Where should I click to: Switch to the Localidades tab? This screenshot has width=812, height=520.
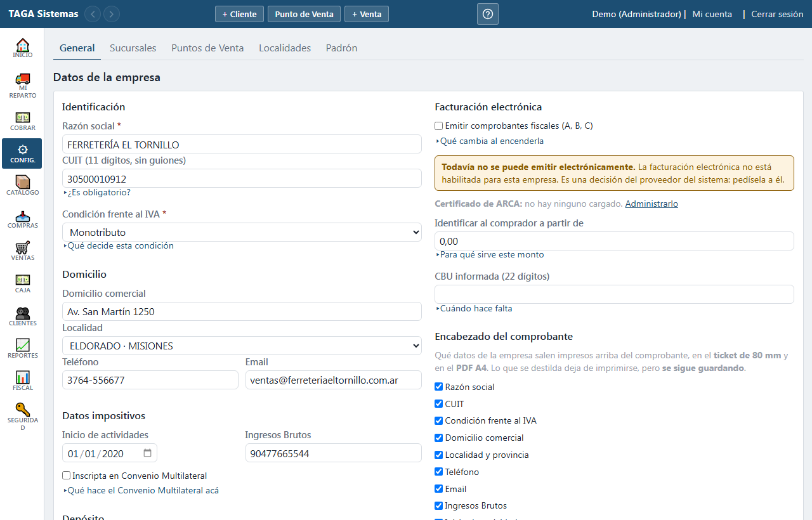coord(285,48)
